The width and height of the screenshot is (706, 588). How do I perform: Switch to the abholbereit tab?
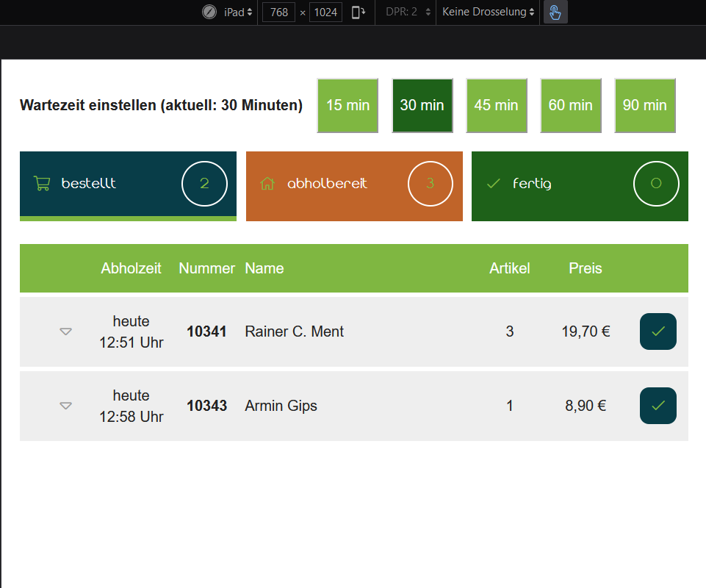[354, 185]
